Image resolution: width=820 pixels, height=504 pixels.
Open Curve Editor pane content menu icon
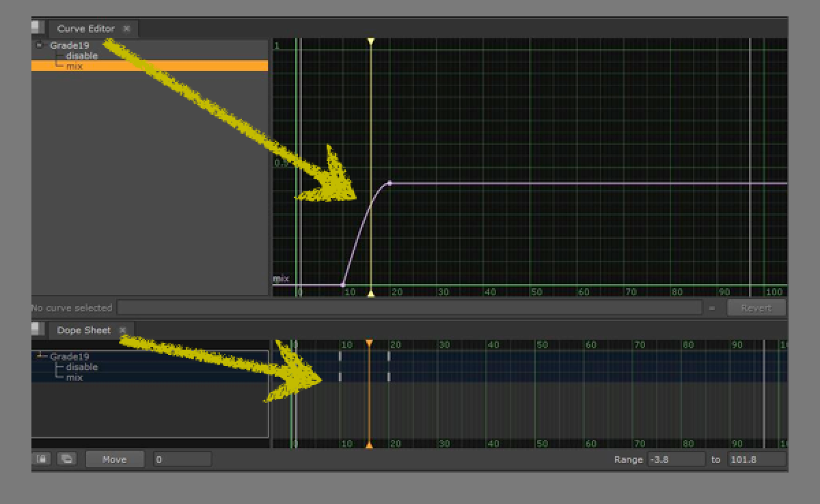tap(37, 27)
